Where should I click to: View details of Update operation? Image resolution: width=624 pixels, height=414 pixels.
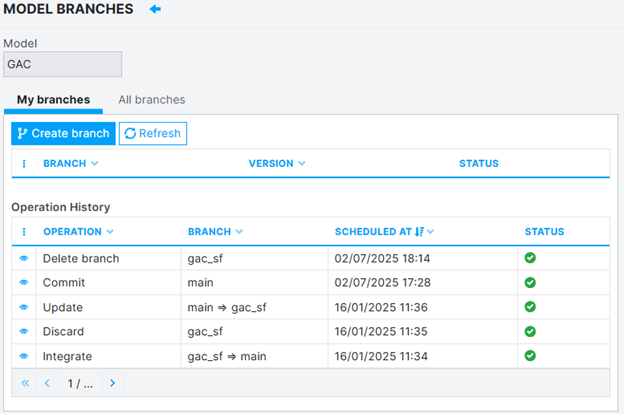click(24, 307)
